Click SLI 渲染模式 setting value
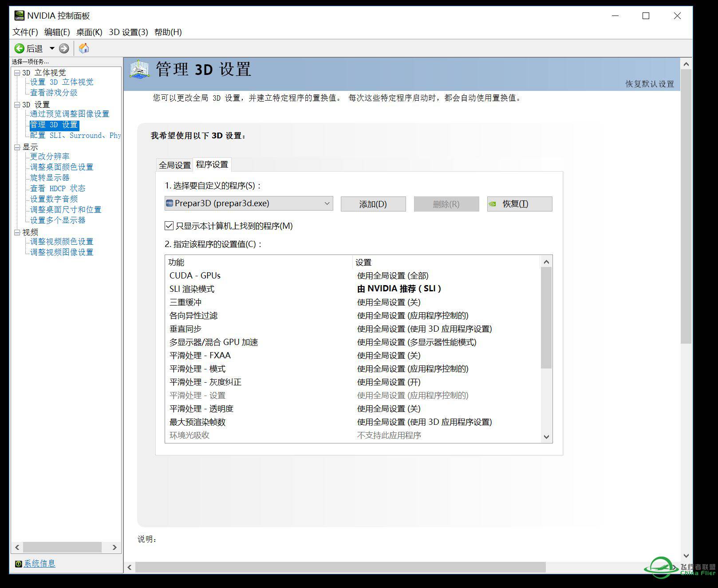The height and width of the screenshot is (588, 718). point(399,289)
